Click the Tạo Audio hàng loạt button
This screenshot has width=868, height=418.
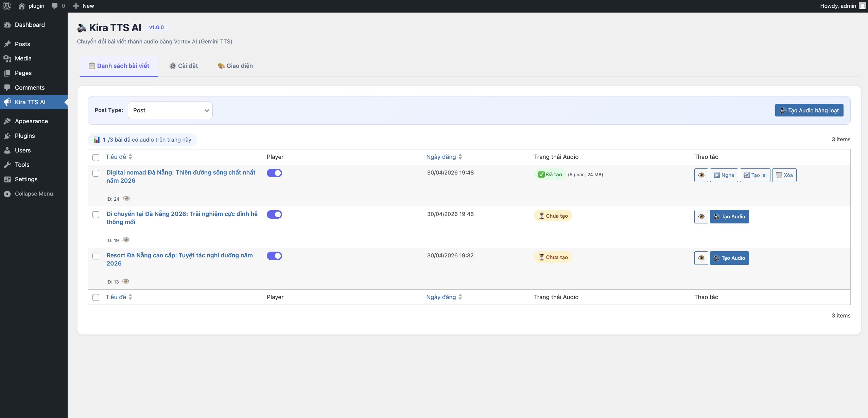pos(809,110)
